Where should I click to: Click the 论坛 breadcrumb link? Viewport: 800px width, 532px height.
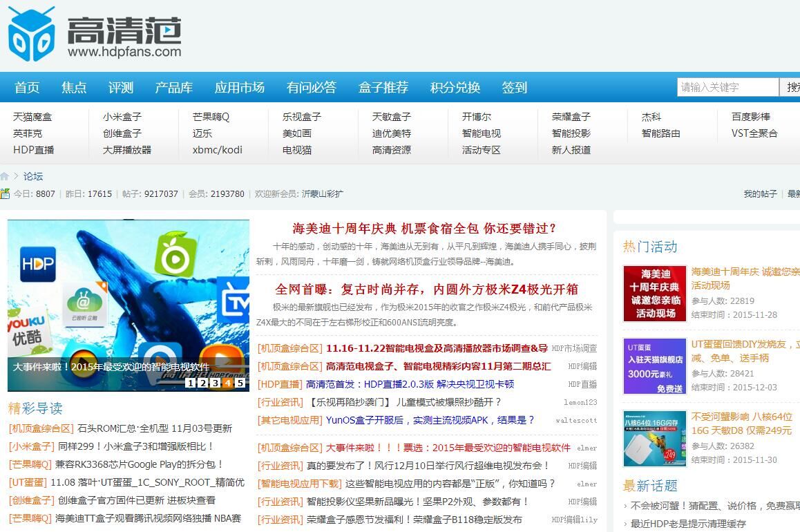click(33, 176)
